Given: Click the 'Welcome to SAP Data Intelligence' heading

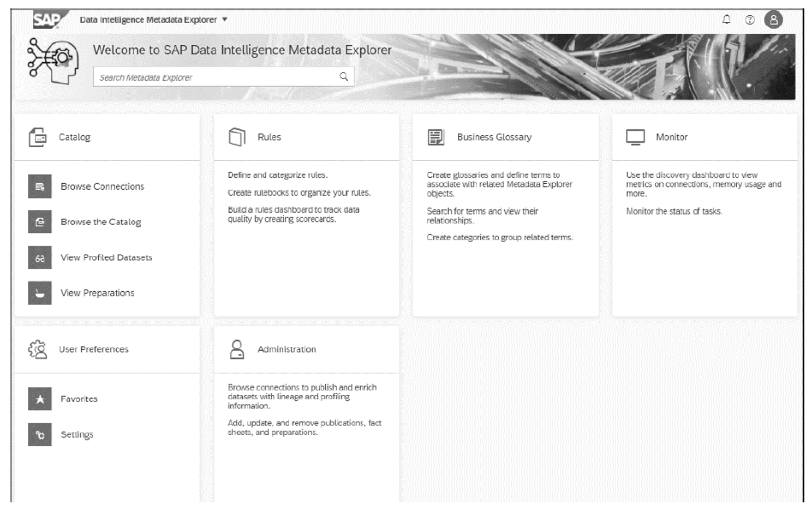Looking at the screenshot, I should pos(242,50).
